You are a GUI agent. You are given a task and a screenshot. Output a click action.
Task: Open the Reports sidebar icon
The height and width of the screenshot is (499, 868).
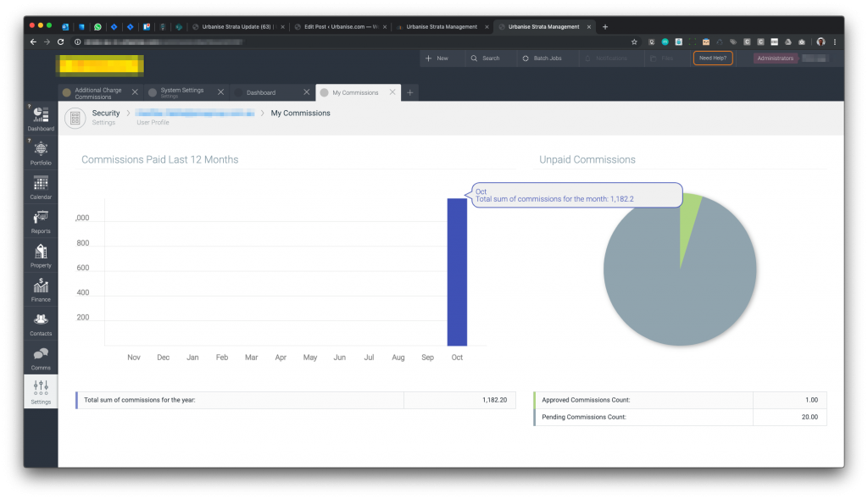pos(41,220)
